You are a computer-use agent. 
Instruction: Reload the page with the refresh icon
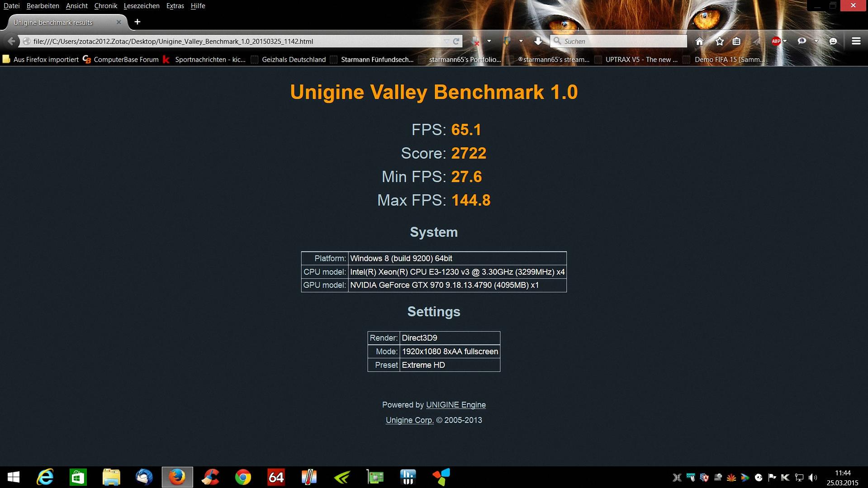point(456,41)
